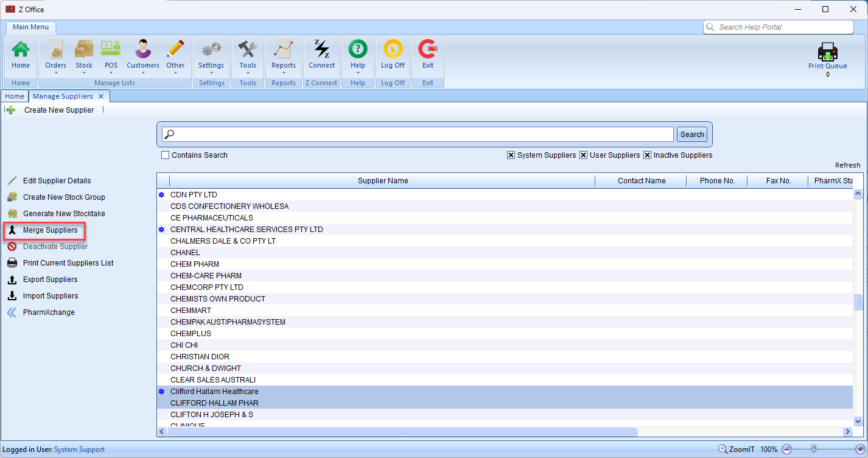Close the Manage Suppliers tab
This screenshot has height=458, width=868.
[x=101, y=96]
